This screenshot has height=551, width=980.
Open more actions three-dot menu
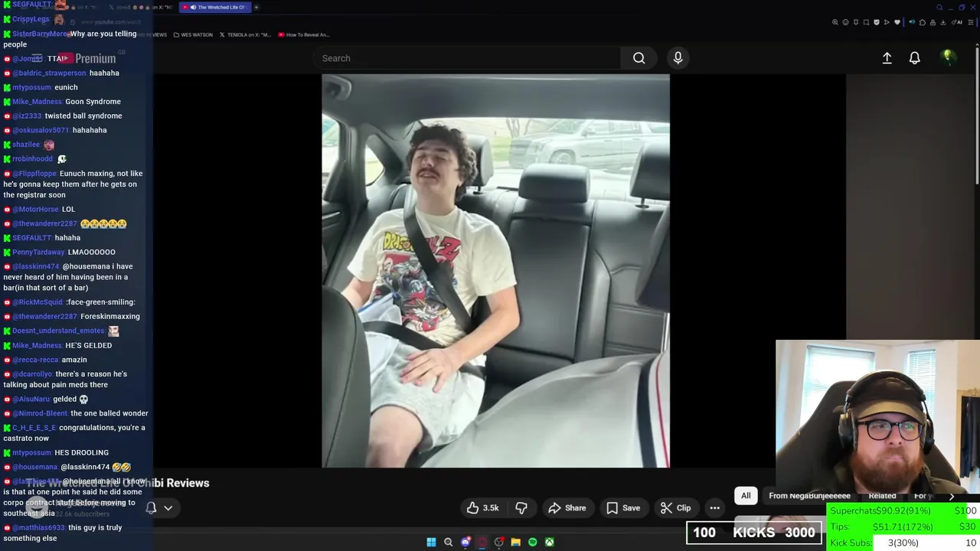[714, 507]
